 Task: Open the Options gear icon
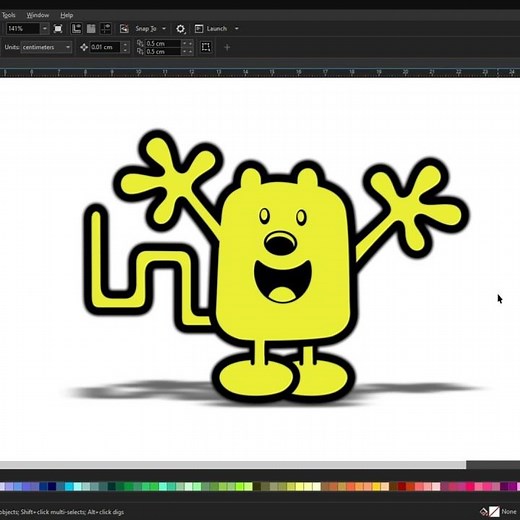(180, 29)
